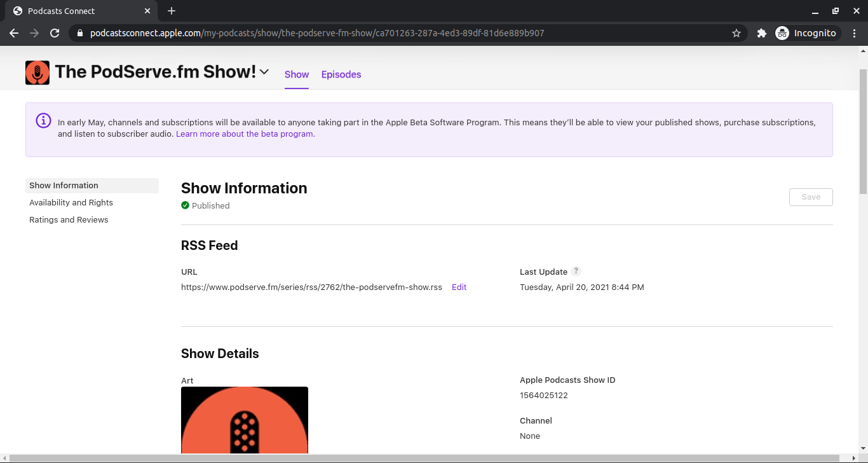The height and width of the screenshot is (463, 868).
Task: Click The PodServe.fm Show! title
Action: [156, 72]
